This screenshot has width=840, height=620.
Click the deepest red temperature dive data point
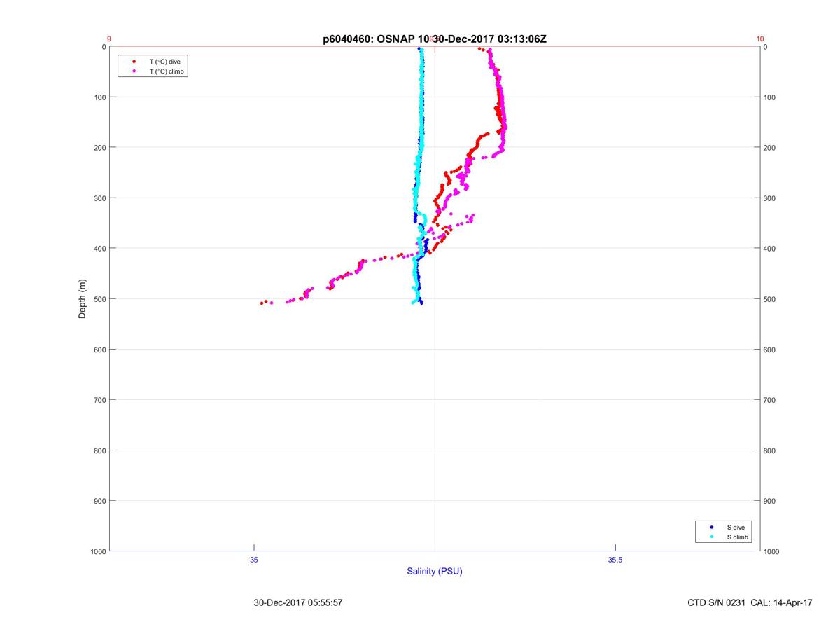click(x=262, y=303)
